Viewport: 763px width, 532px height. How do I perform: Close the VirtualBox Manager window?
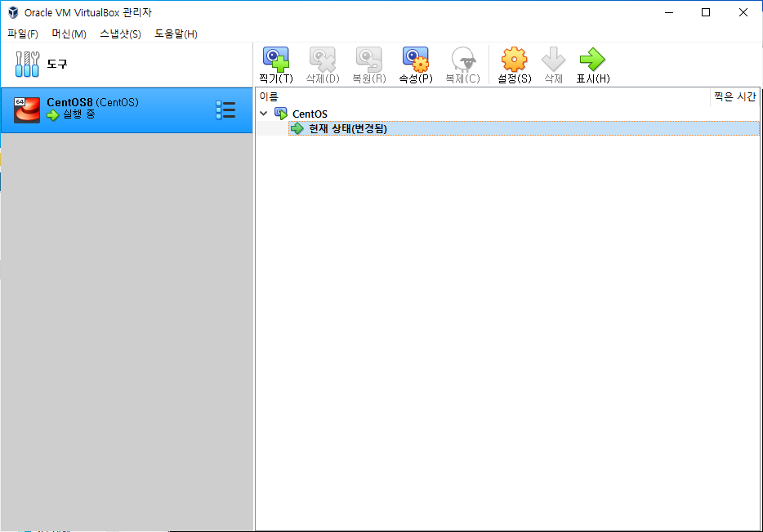coord(743,12)
